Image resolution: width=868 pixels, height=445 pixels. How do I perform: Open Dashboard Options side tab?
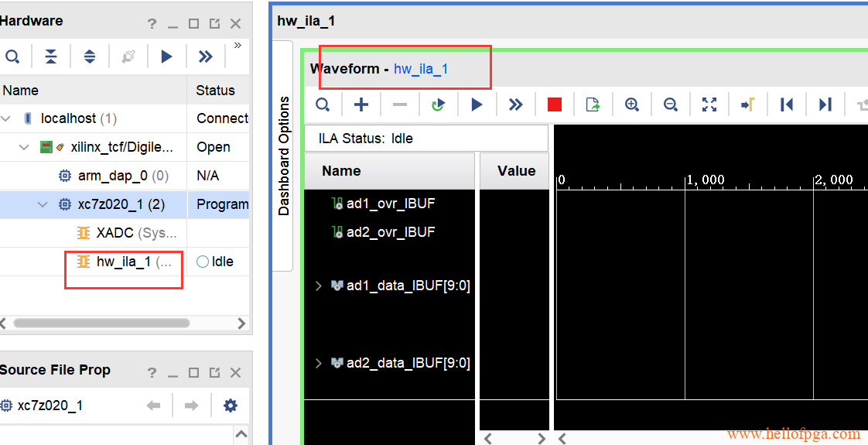[284, 156]
